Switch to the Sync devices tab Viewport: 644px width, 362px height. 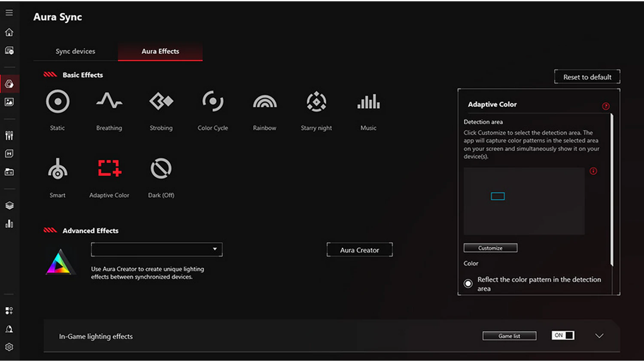click(76, 51)
